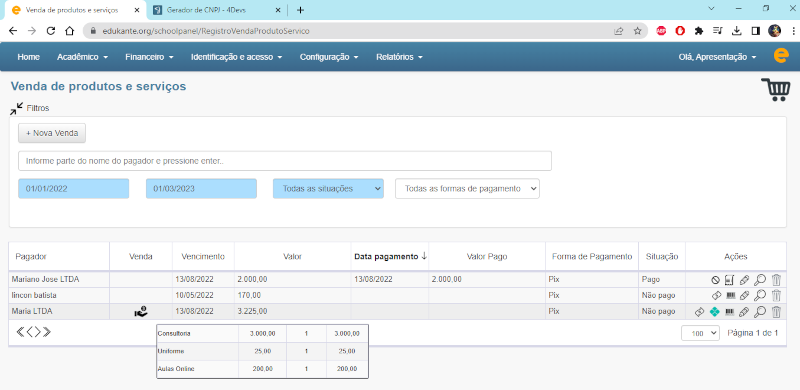Open the Todas as situações dropdown
This screenshot has width=800, height=390.
coord(328,188)
